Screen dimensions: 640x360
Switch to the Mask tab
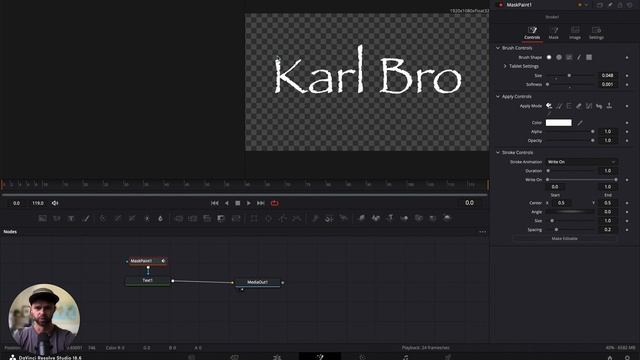pos(553,33)
